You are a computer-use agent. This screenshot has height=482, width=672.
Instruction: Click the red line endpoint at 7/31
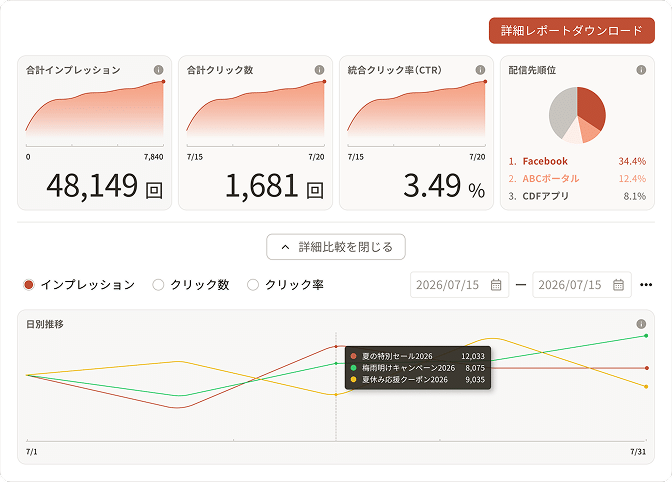point(646,368)
